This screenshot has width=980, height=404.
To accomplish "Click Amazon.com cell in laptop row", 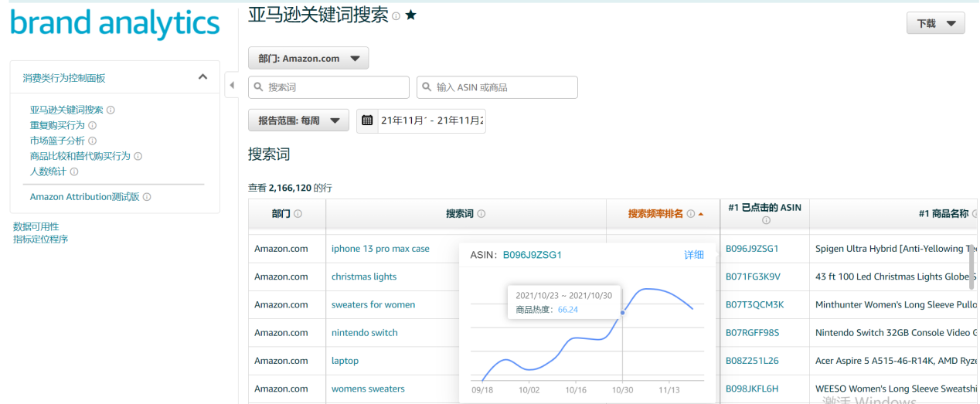I will [281, 361].
